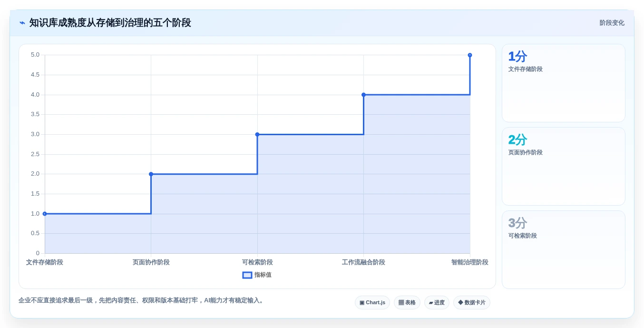Click the 页面协作阶段 x-axis label
Screen dimensions: 644x328
pyautogui.click(x=151, y=262)
